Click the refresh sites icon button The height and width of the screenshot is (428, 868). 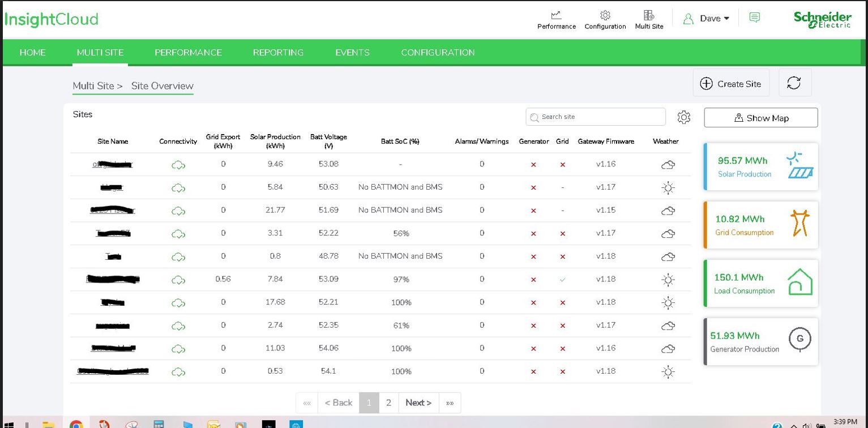pos(794,83)
